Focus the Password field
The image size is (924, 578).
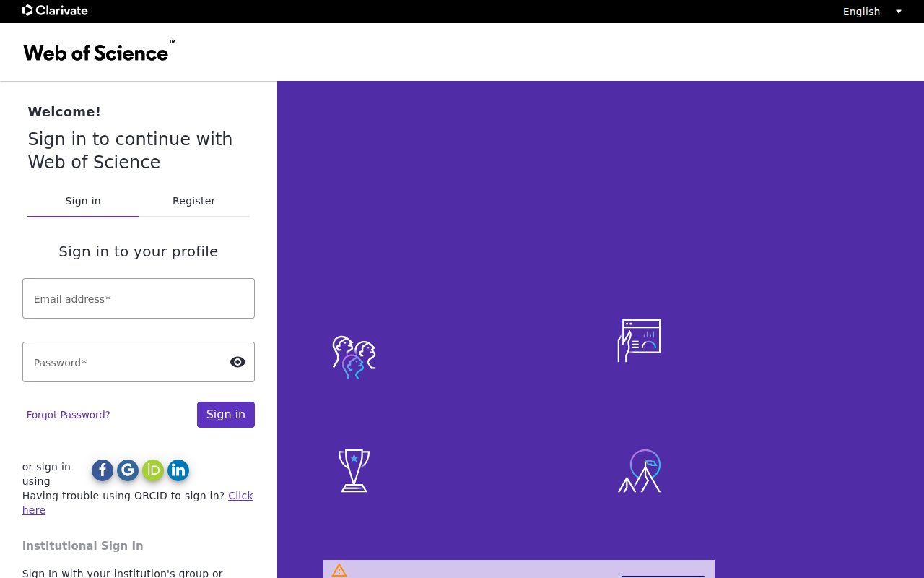139,362
